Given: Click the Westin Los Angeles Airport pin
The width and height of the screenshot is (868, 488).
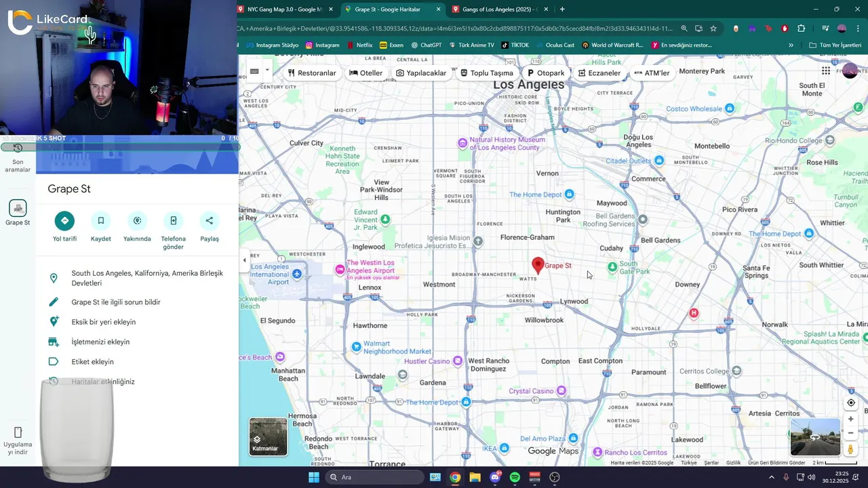Looking at the screenshot, I should pyautogui.click(x=340, y=270).
